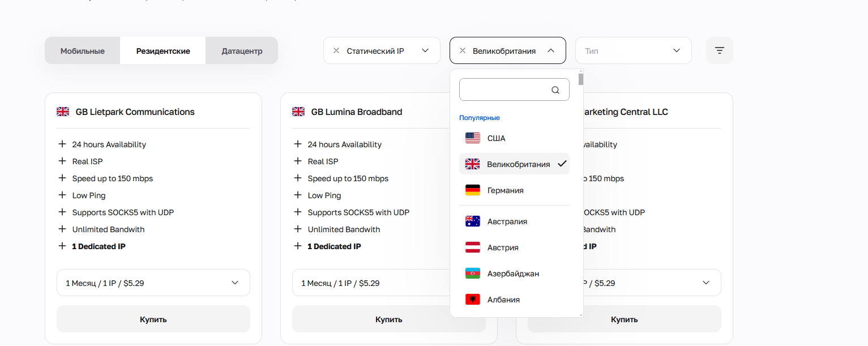The image size is (868, 346).
Task: Remove the Великобритания selection with X icon
Action: coord(463,50)
